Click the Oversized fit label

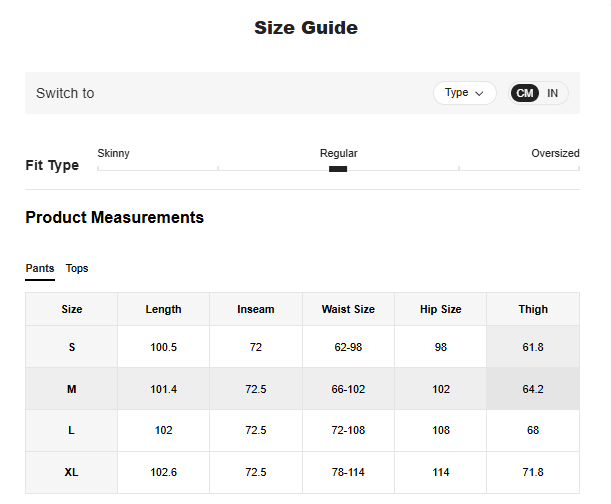coord(555,153)
